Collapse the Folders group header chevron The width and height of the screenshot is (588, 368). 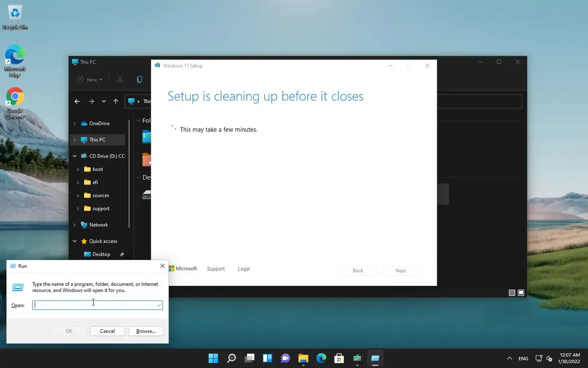(138, 121)
